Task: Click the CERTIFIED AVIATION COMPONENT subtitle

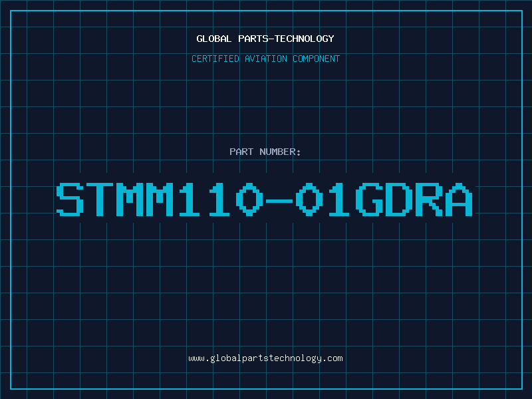Action: [265, 59]
